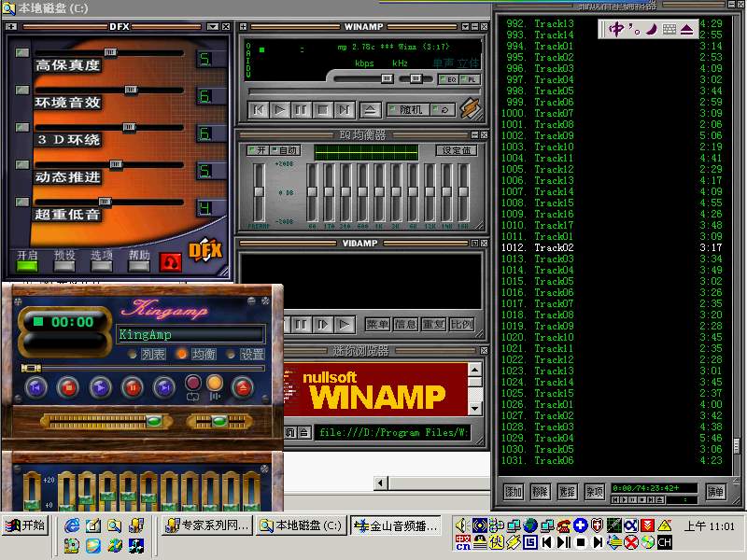The height and width of the screenshot is (560, 747).
Task: Toggle the Winamp PL playlist button
Action: click(x=471, y=80)
